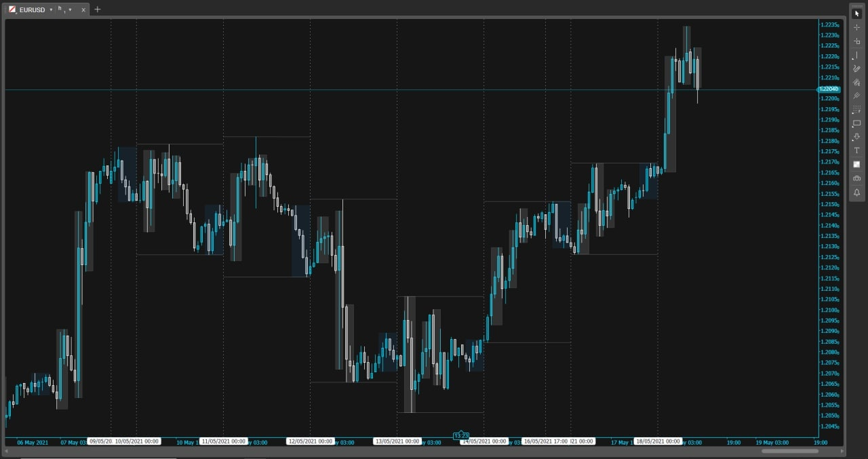Open the chart type icon menu
The width and height of the screenshot is (868, 459).
click(12, 9)
